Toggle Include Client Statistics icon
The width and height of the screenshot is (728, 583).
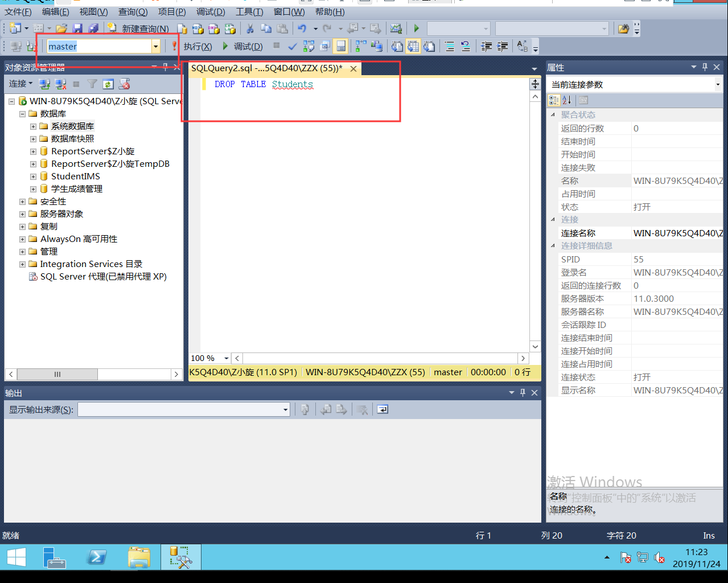tap(377, 46)
